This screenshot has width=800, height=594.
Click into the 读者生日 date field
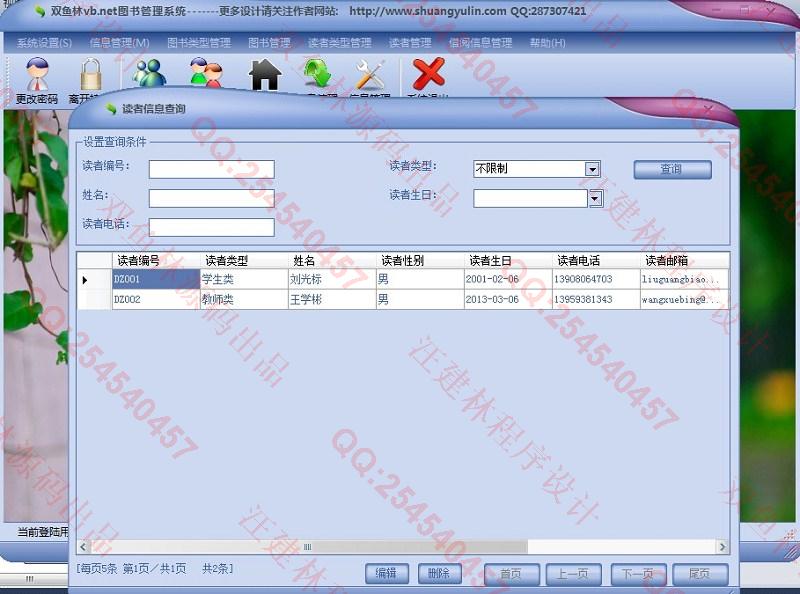pyautogui.click(x=531, y=199)
